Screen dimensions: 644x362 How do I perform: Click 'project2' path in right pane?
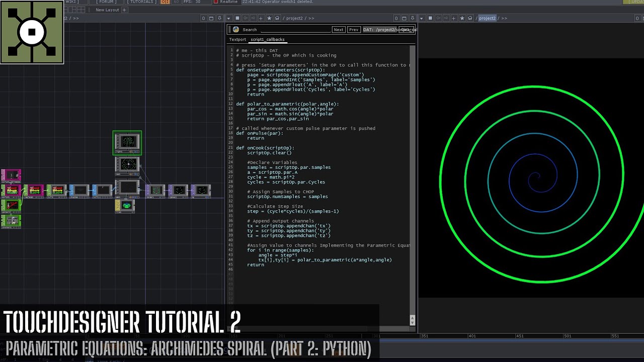click(x=487, y=18)
